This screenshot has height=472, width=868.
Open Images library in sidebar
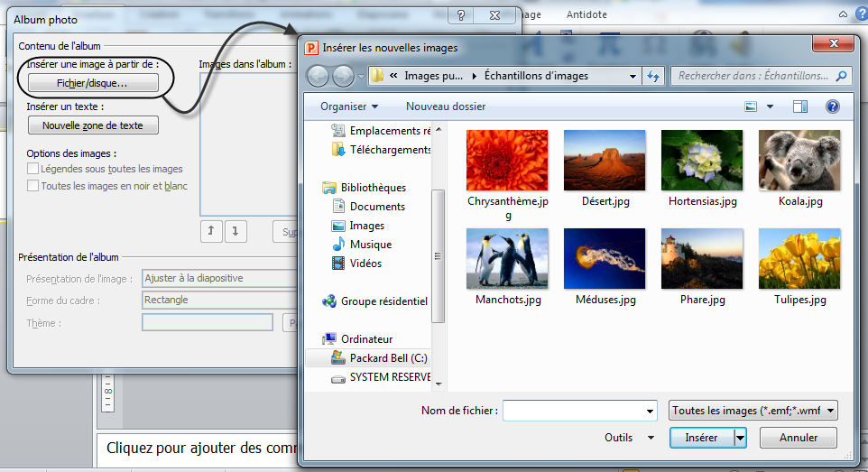click(x=358, y=226)
